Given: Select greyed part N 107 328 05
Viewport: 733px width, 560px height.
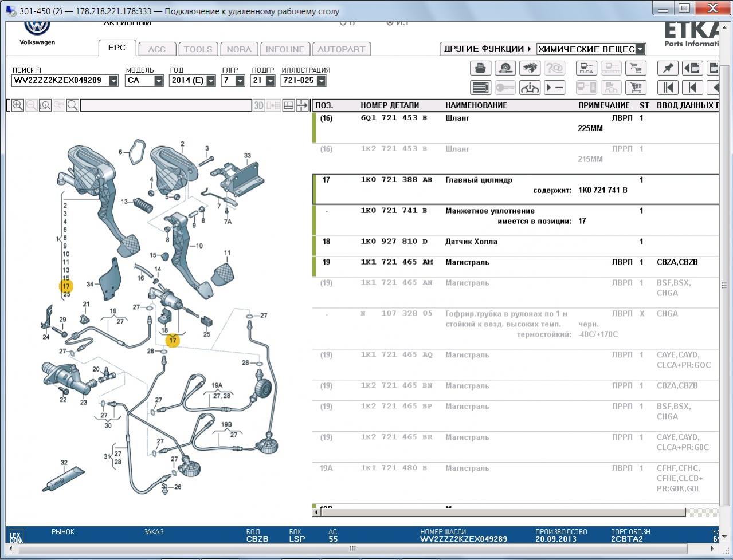Looking at the screenshot, I should tap(396, 314).
